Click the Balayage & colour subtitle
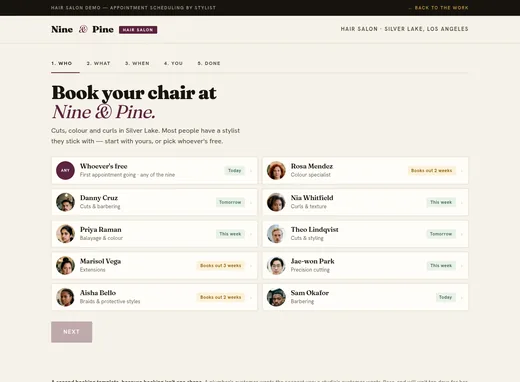The image size is (520, 382). [x=101, y=238]
